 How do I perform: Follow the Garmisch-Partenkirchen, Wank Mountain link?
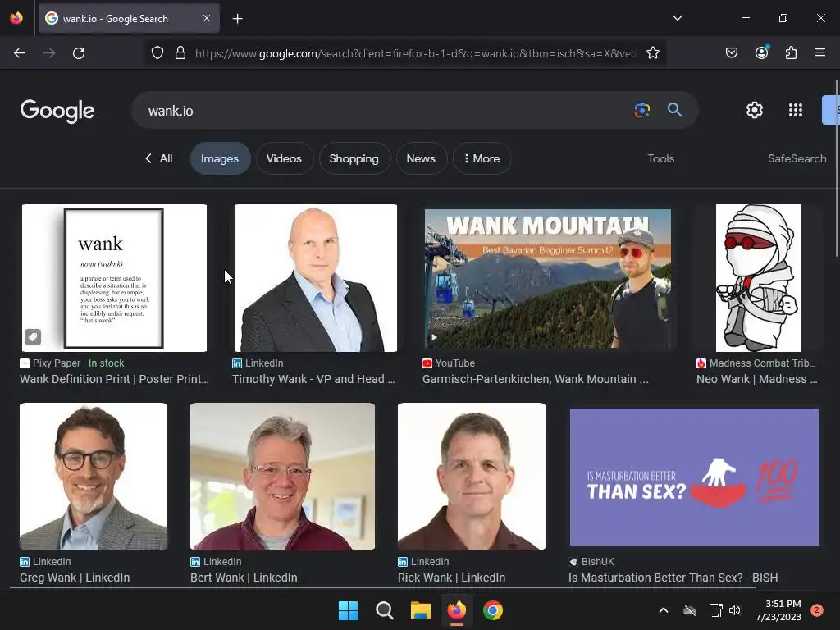point(535,379)
